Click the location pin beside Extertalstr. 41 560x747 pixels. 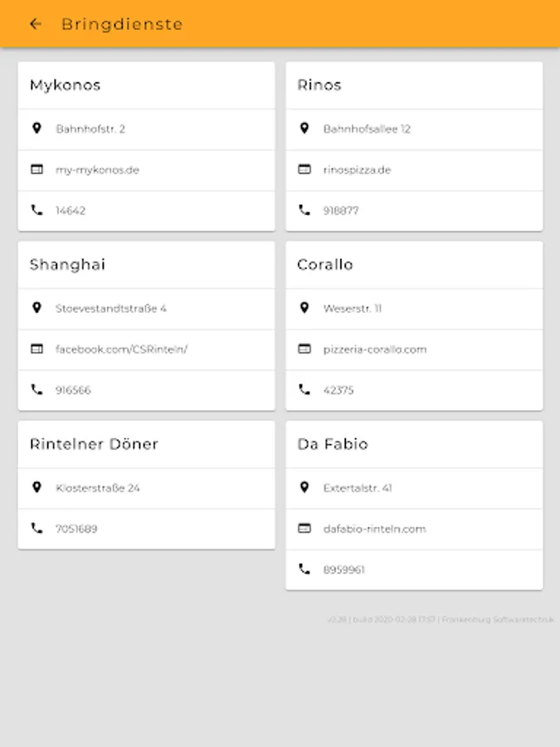pyautogui.click(x=304, y=488)
